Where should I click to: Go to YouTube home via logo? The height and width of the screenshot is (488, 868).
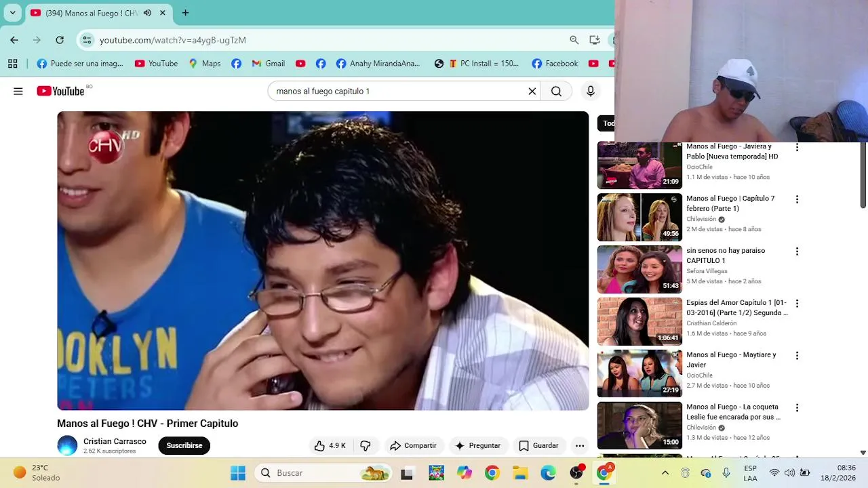coord(60,91)
